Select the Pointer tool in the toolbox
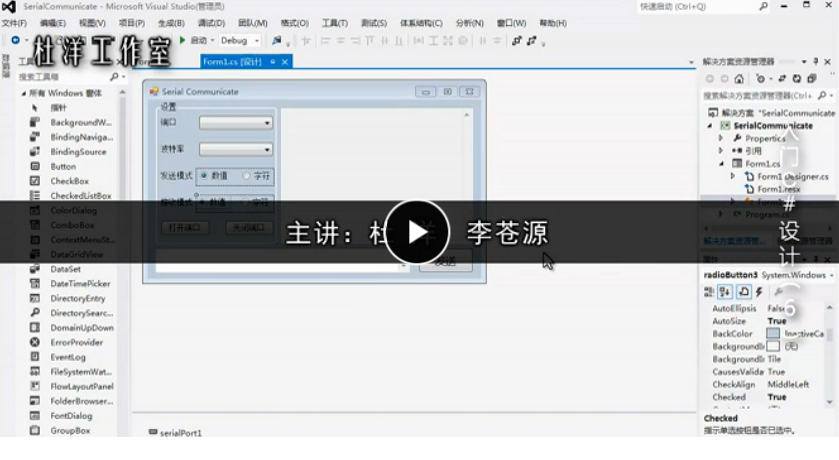The image size is (839, 460). [58, 108]
